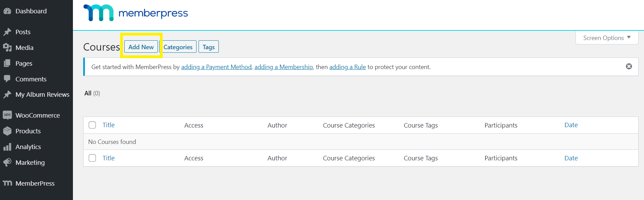Expand the Screen Options dropdown
The image size is (644, 200).
pos(607,38)
